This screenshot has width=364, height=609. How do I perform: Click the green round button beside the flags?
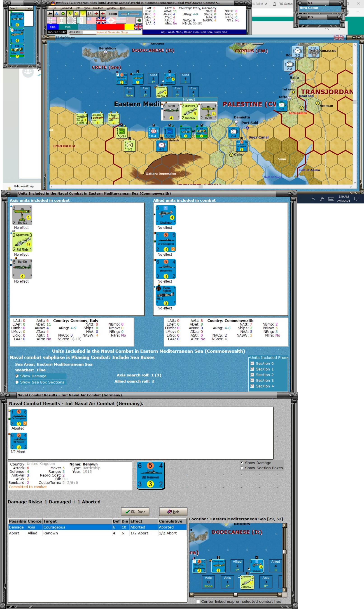(x=139, y=20)
